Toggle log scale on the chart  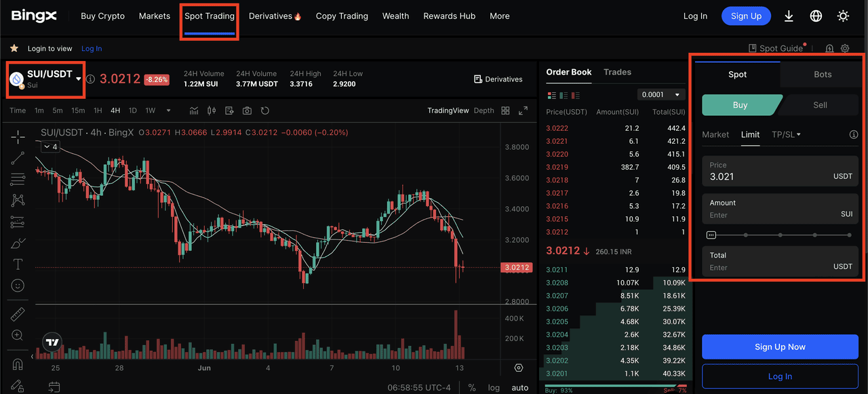click(494, 387)
